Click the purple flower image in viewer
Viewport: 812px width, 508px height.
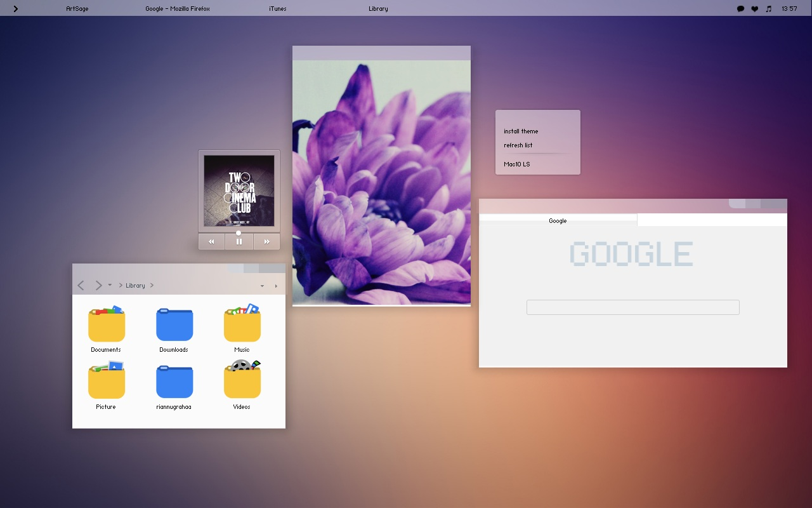point(381,183)
